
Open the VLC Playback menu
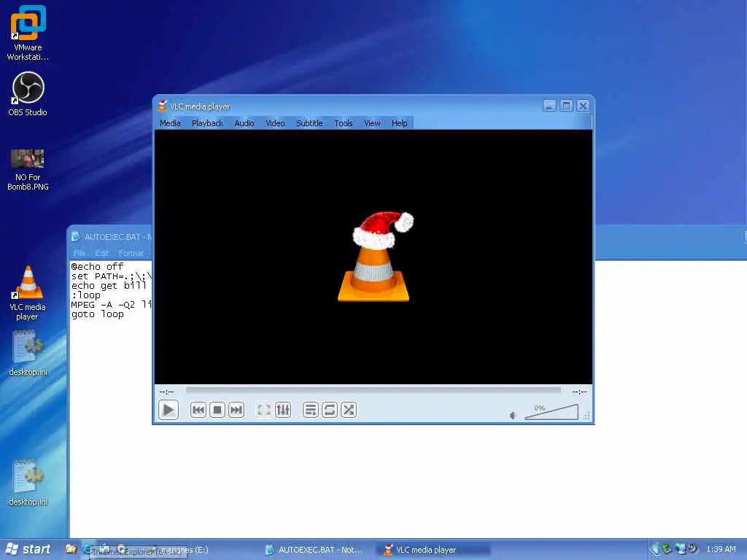tap(207, 122)
